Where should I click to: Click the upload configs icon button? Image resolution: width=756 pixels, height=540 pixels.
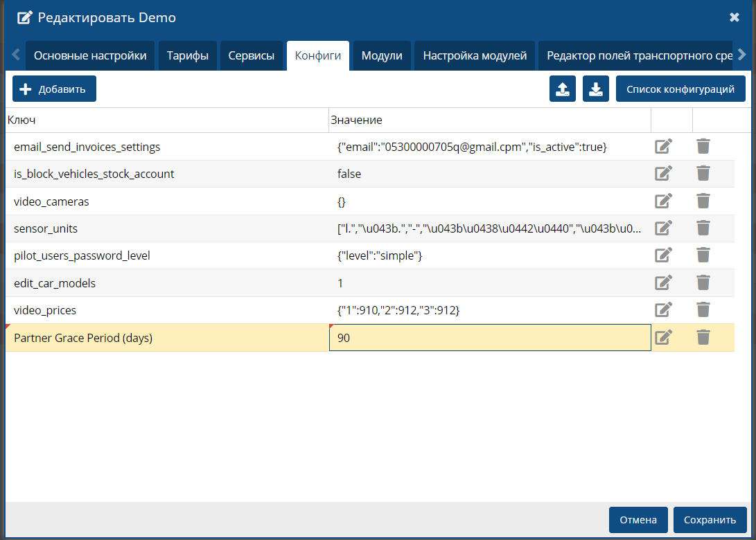(x=563, y=89)
